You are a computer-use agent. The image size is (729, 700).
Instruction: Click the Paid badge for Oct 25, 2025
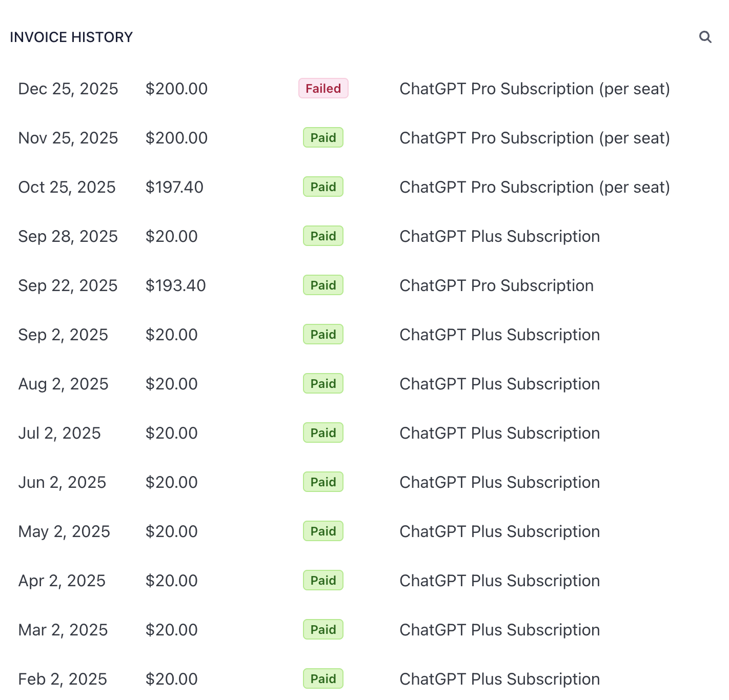(323, 187)
